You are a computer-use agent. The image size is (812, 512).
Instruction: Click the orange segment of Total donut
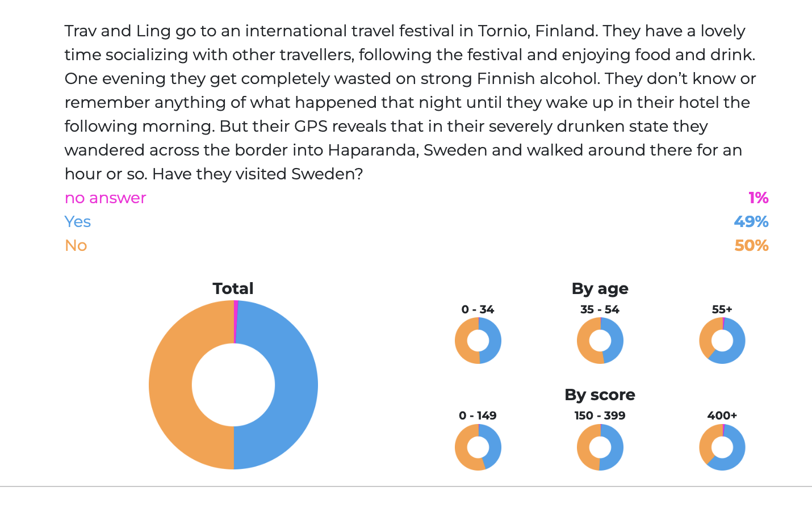[170, 386]
